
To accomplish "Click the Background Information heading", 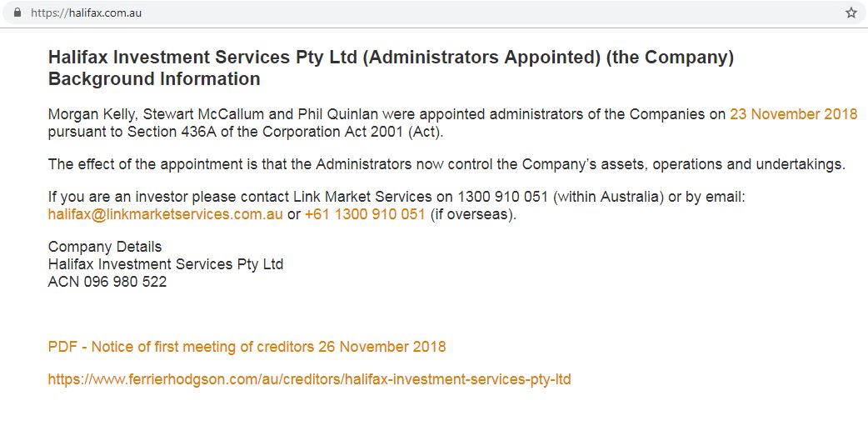I will coord(154,79).
